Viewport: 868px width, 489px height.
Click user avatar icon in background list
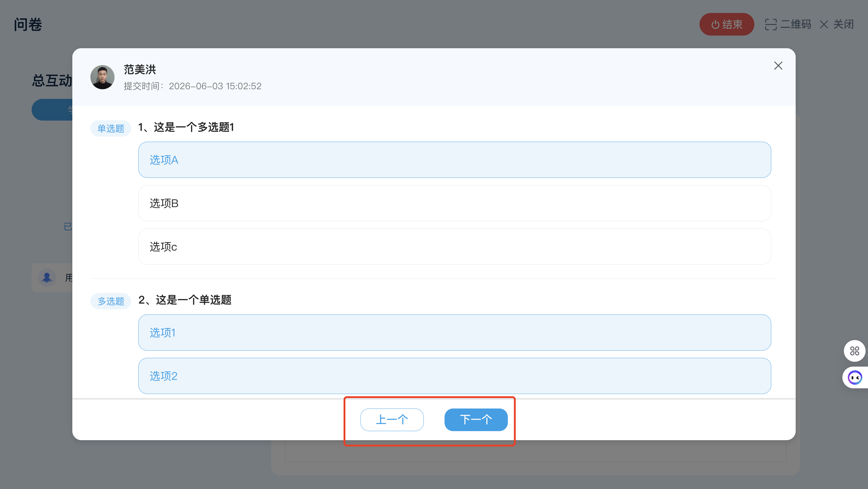[x=47, y=278]
